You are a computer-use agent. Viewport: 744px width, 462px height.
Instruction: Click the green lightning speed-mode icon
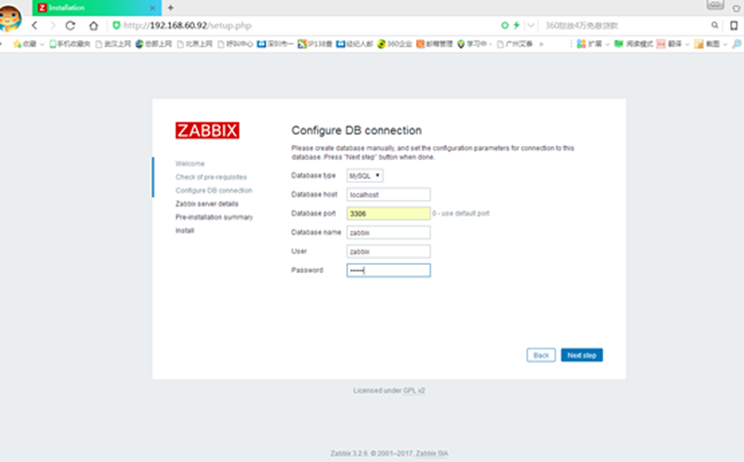tap(516, 25)
